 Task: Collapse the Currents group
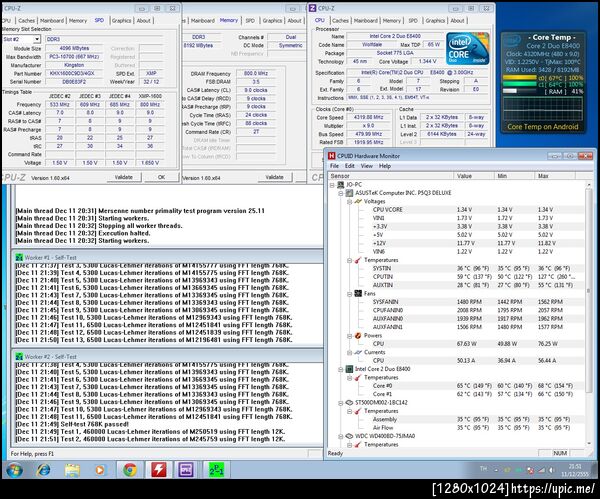(349, 352)
